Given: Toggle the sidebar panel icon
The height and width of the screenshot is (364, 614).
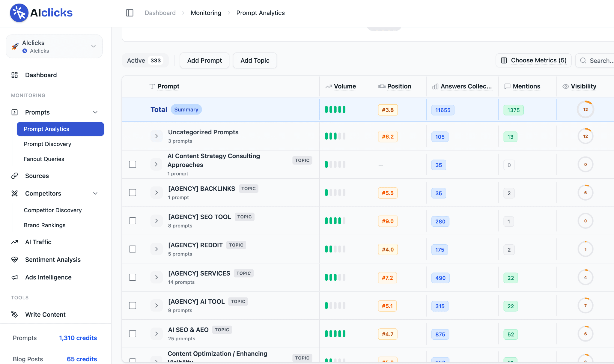Looking at the screenshot, I should [x=130, y=13].
